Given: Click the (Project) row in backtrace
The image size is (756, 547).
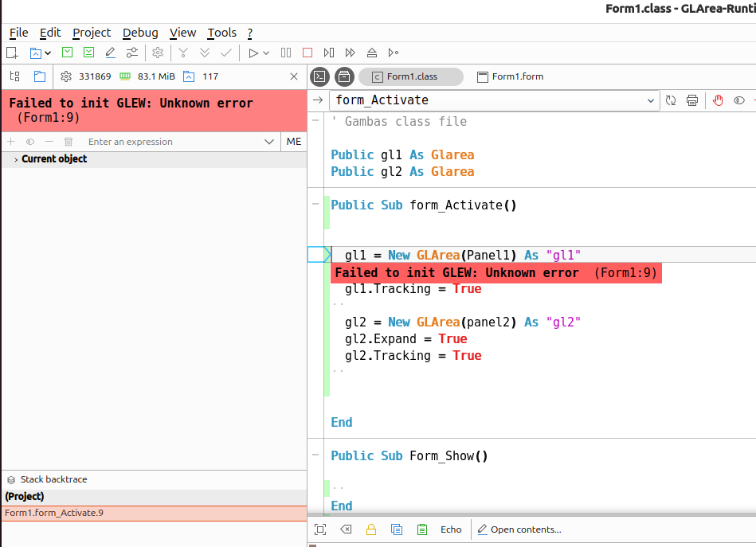Looking at the screenshot, I should click(x=155, y=497).
